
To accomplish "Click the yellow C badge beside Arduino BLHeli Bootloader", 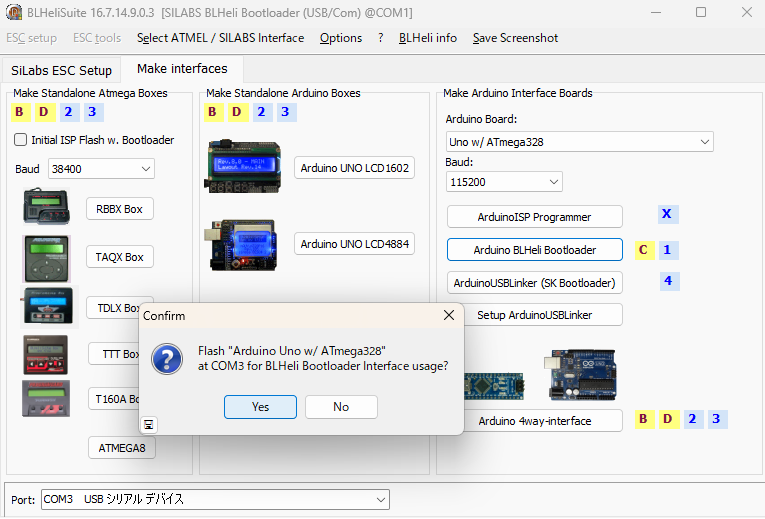I will tap(645, 249).
